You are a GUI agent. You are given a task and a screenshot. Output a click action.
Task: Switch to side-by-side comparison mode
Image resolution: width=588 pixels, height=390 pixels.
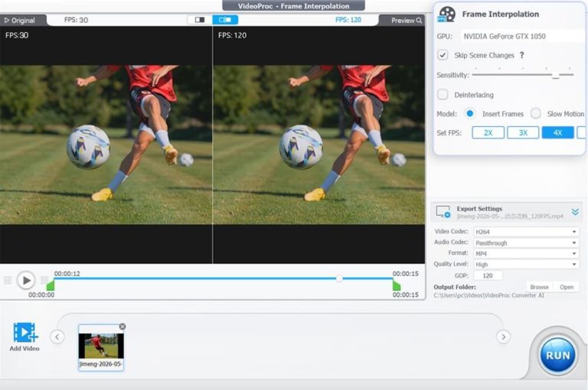point(225,20)
